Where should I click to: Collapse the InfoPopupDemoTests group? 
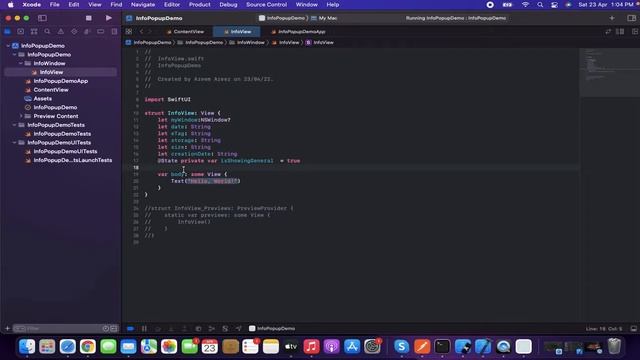pyautogui.click(x=14, y=125)
